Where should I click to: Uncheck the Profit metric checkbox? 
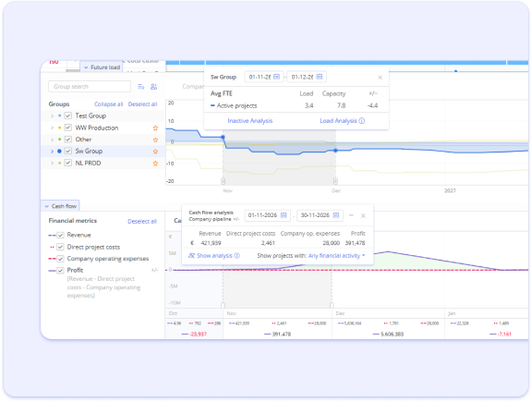60,270
